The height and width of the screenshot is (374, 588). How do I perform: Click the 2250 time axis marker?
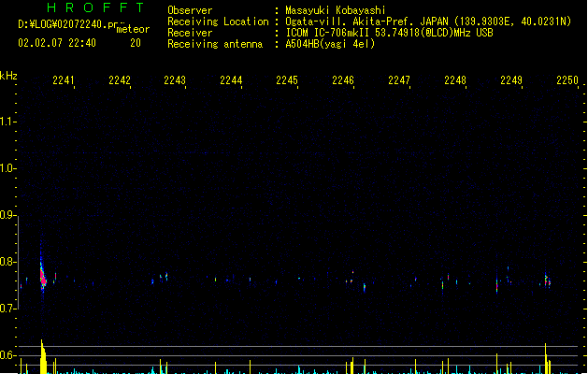(x=567, y=80)
